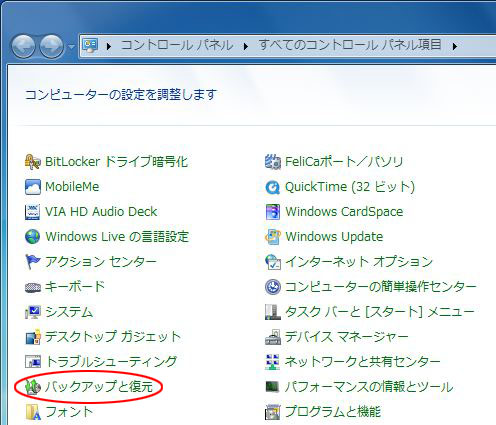Go back with the Back arrow button
This screenshot has width=496, height=425.
(x=23, y=46)
